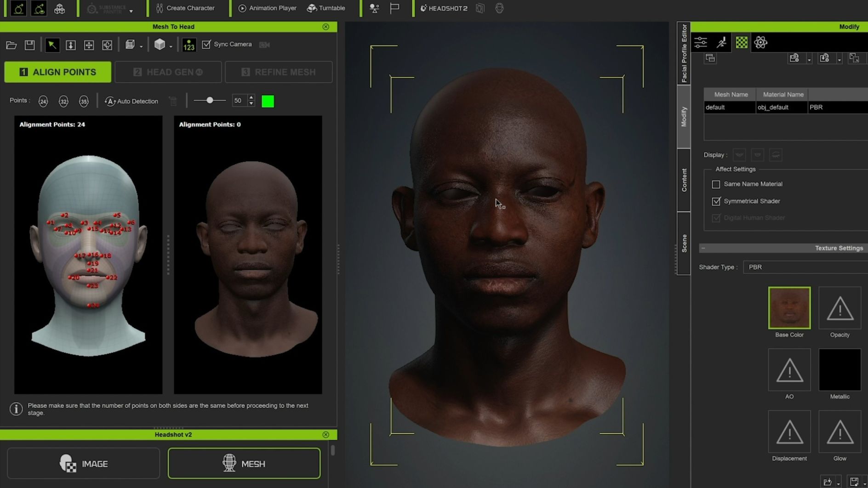The image size is (868, 488).
Task: Select the atom physics settings icon in Modify
Action: coord(761,42)
